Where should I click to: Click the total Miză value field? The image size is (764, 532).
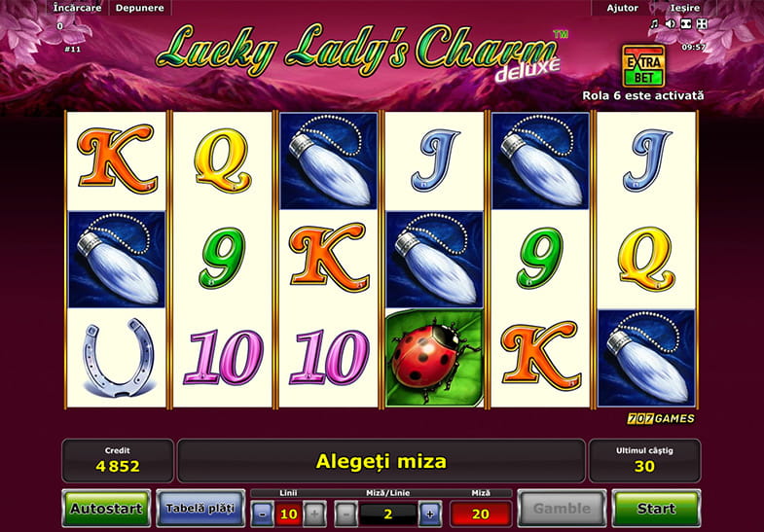click(481, 514)
